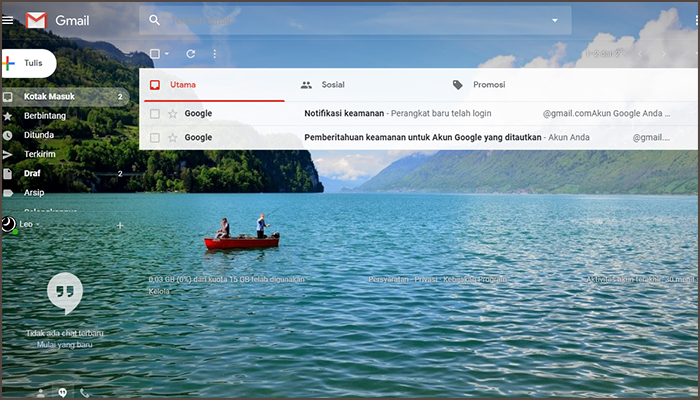Click the Tulis compose button

click(29, 63)
